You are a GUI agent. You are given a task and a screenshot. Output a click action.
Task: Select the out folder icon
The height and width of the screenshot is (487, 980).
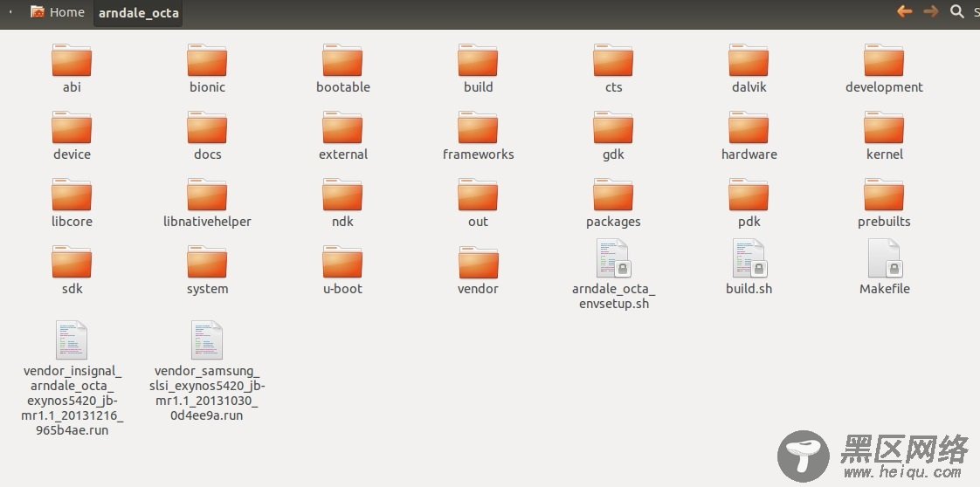pyautogui.click(x=478, y=195)
